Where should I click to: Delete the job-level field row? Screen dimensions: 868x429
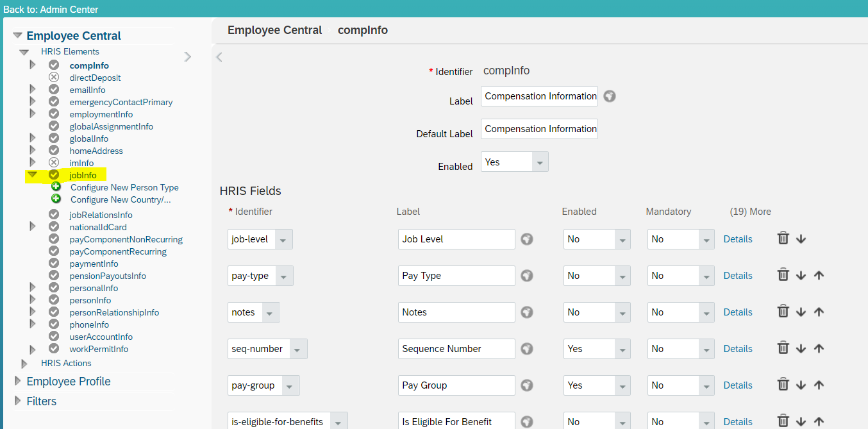pos(783,239)
